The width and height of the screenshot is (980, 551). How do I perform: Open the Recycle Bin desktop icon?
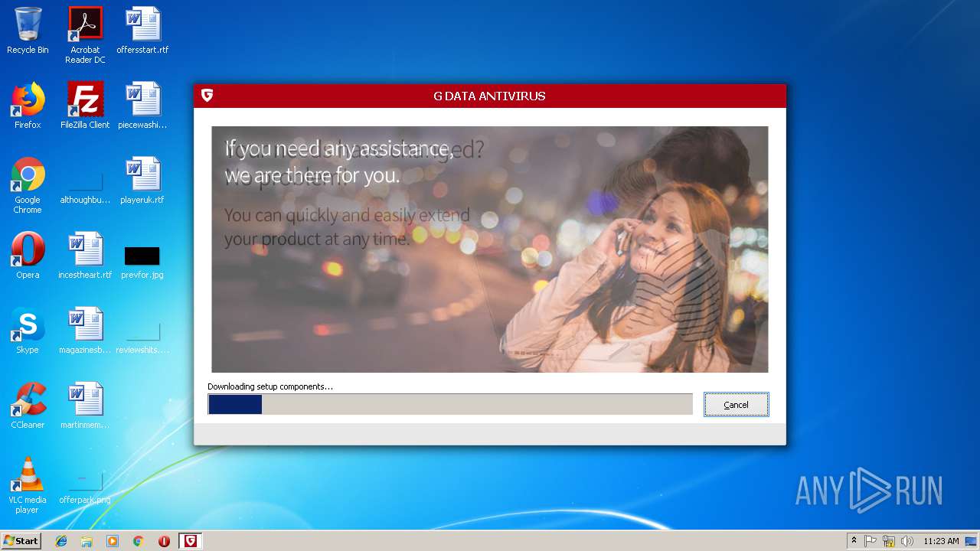click(x=28, y=31)
